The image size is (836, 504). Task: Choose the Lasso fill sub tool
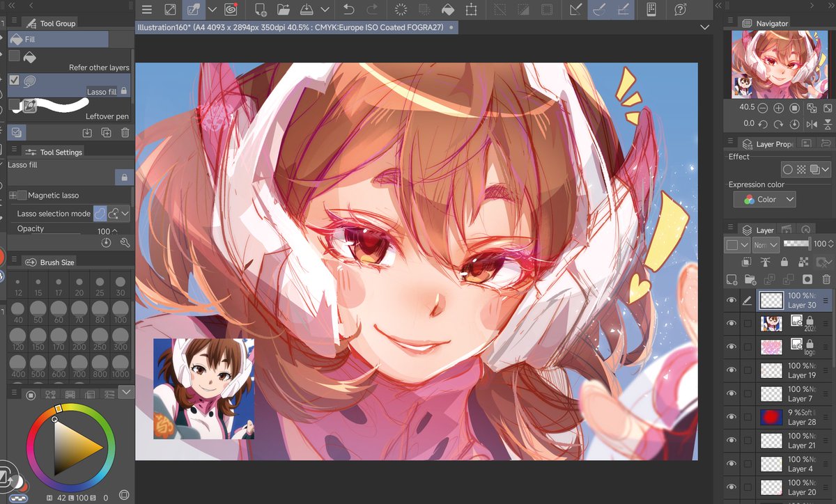[x=70, y=85]
